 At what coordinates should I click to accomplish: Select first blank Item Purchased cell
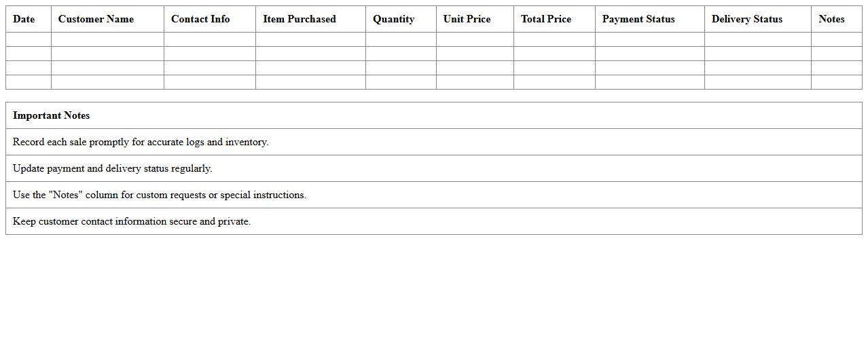(310, 39)
